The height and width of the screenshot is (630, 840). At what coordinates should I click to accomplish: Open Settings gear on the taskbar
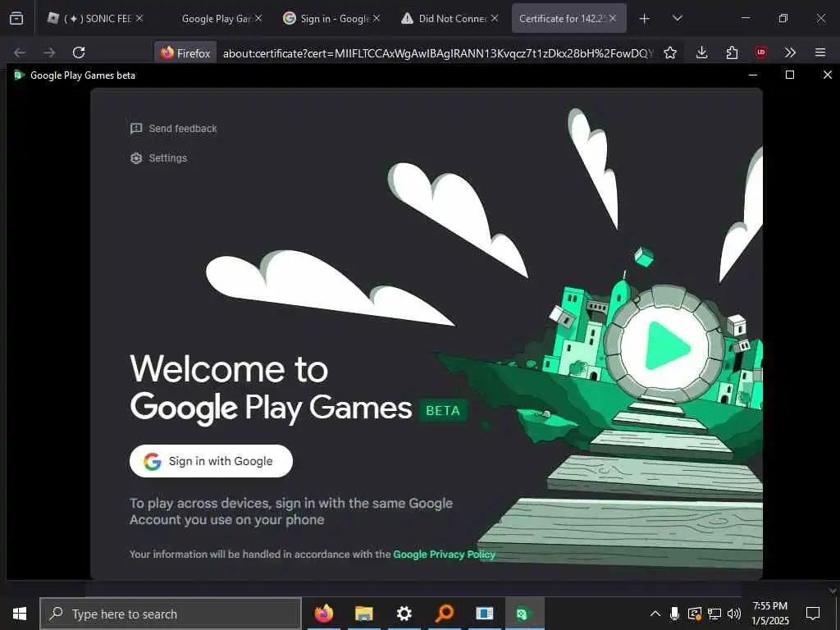click(x=404, y=614)
